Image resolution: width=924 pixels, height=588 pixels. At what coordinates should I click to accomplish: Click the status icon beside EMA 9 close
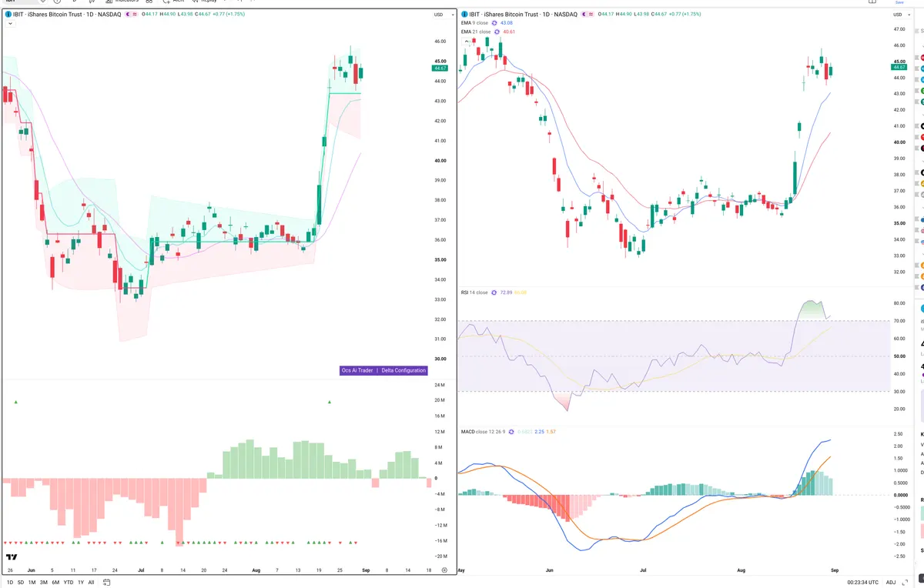coord(494,23)
